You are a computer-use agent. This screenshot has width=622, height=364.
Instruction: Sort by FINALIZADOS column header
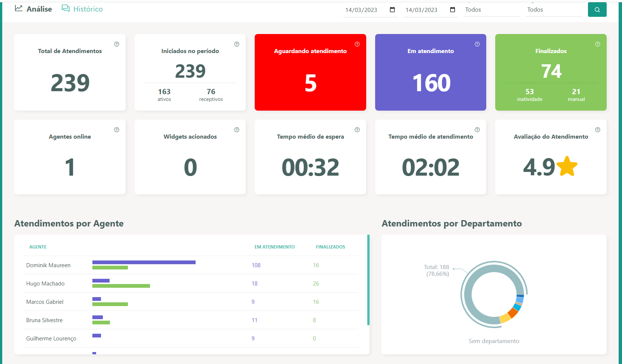[x=330, y=247]
